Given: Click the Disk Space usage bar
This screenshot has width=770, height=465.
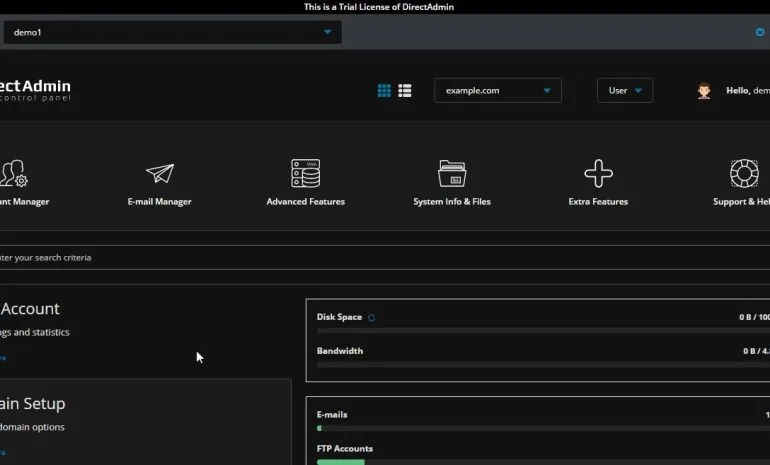Looking at the screenshot, I should click(543, 331).
